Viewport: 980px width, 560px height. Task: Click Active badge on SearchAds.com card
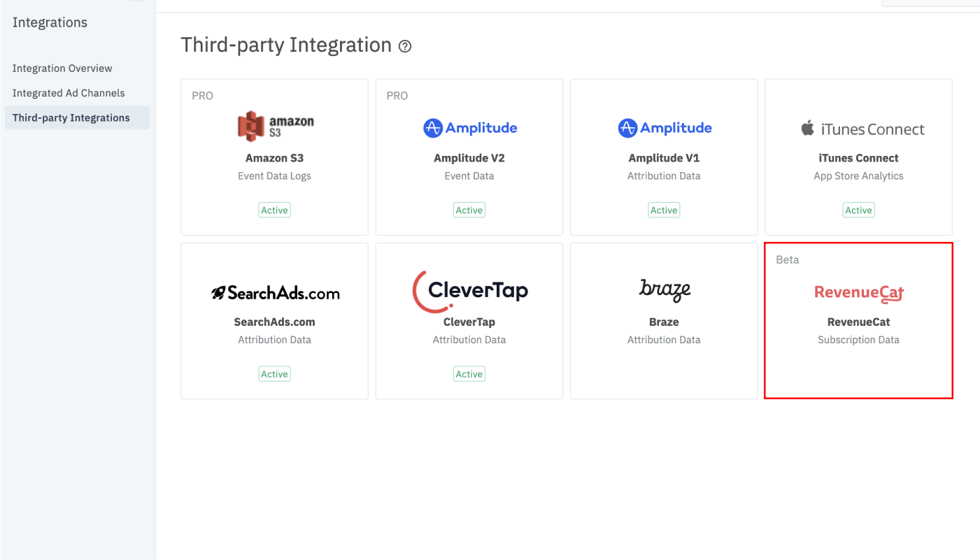tap(274, 374)
